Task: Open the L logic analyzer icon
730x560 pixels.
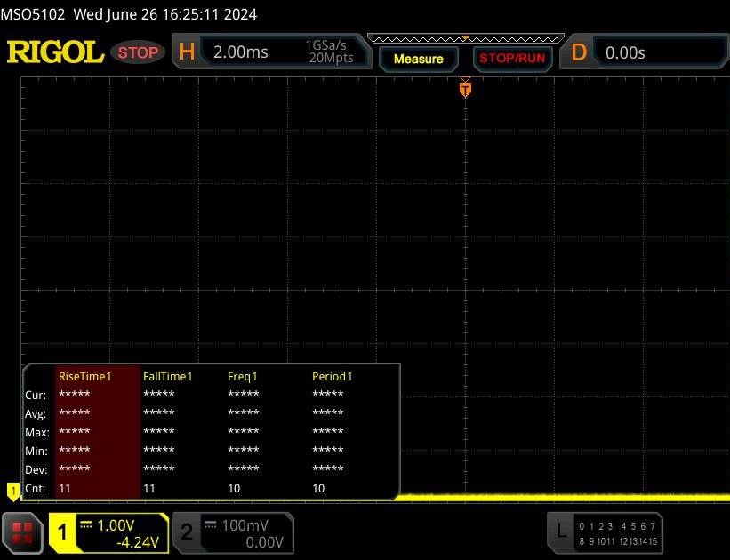Action: click(x=560, y=532)
